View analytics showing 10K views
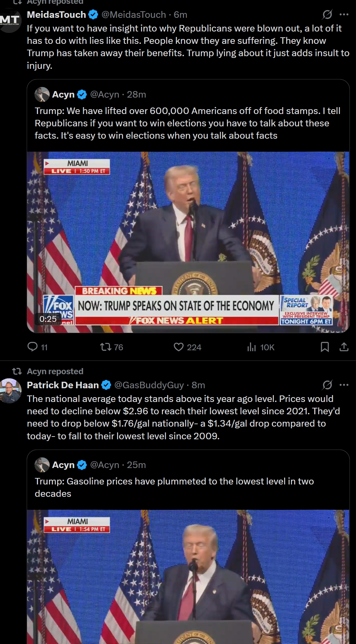This screenshot has height=644, width=356. [x=260, y=347]
